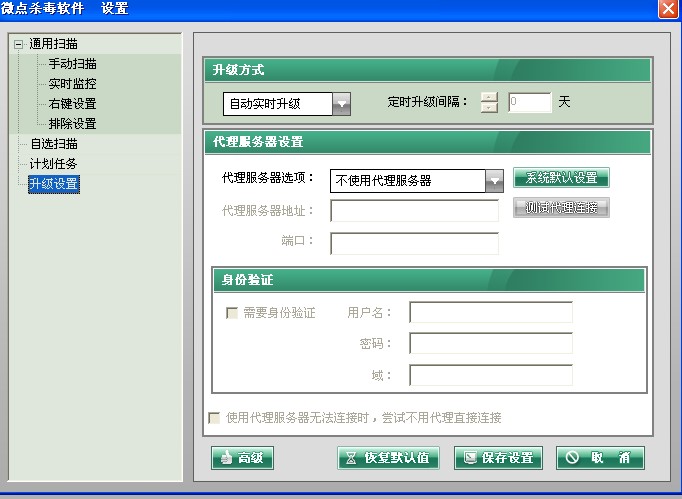
Task: Open 手动扫描 settings
Action: coord(72,64)
